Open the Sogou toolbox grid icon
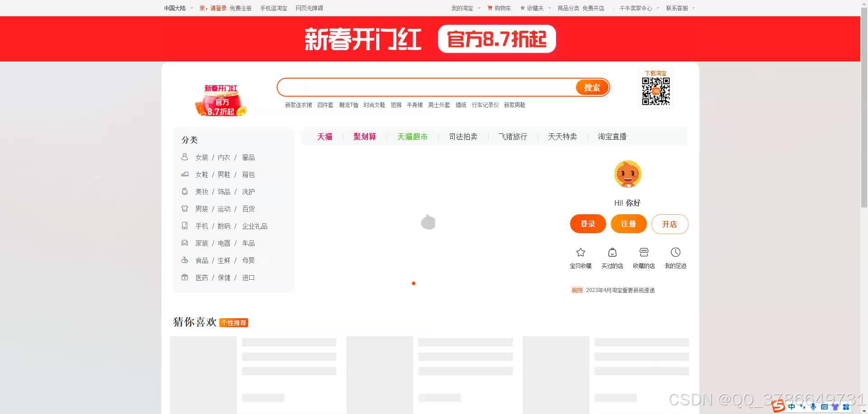 tap(846, 407)
